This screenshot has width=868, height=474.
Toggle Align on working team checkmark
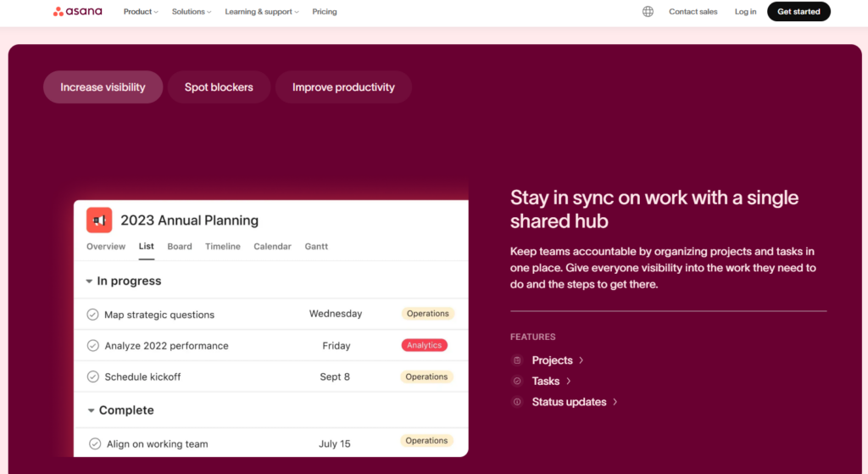click(x=95, y=443)
